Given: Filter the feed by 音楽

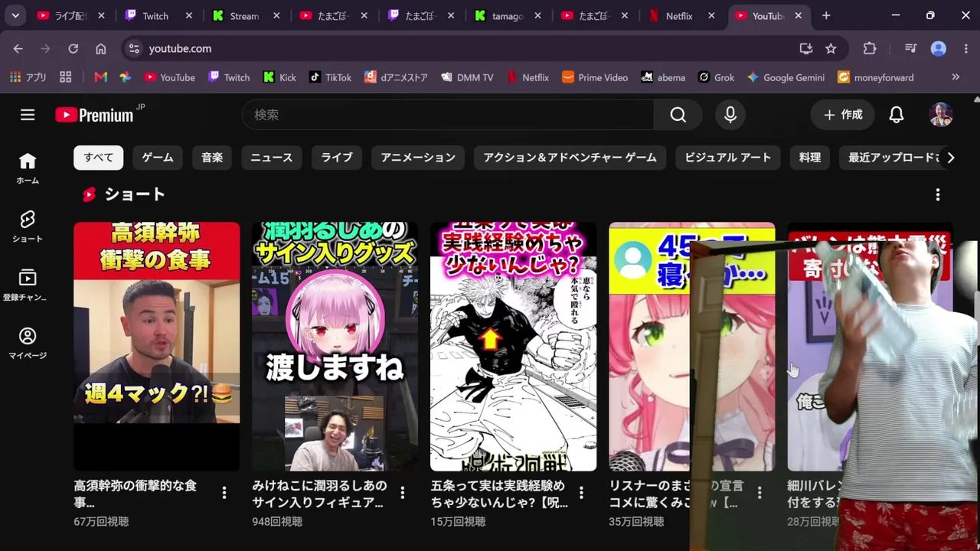Looking at the screenshot, I should pos(212,158).
